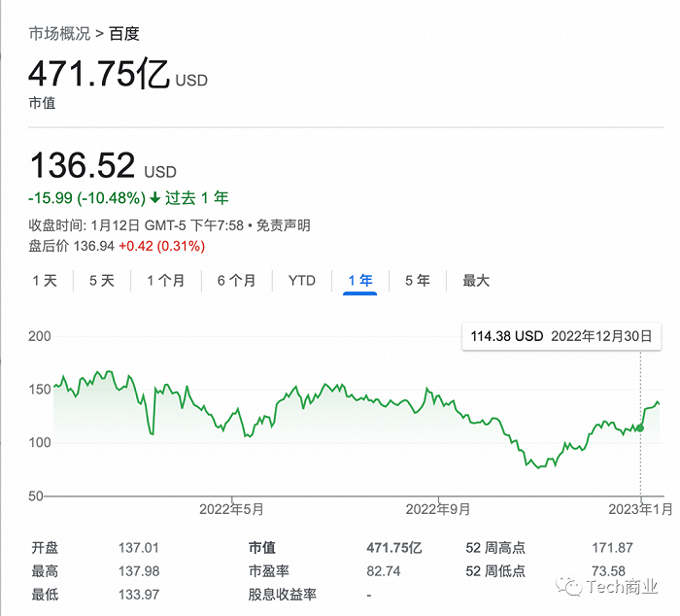Click the 471.75亿 market cap headline
The width and height of the screenshot is (680, 616).
(98, 73)
